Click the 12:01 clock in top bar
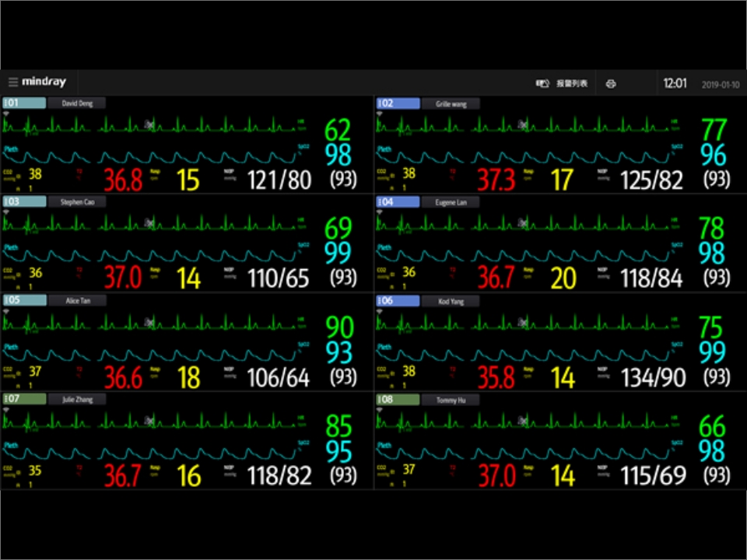 pyautogui.click(x=675, y=84)
